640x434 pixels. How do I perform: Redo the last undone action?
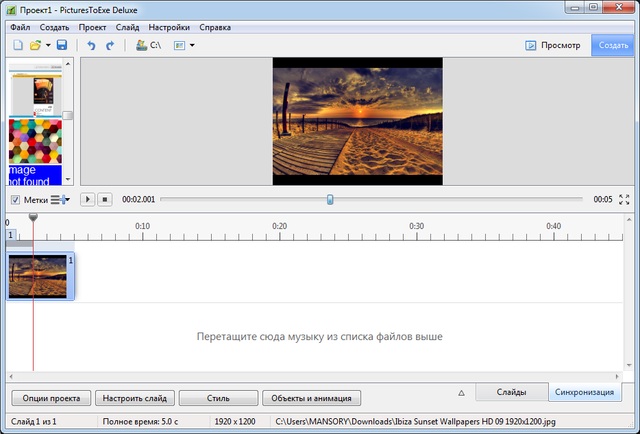point(110,46)
